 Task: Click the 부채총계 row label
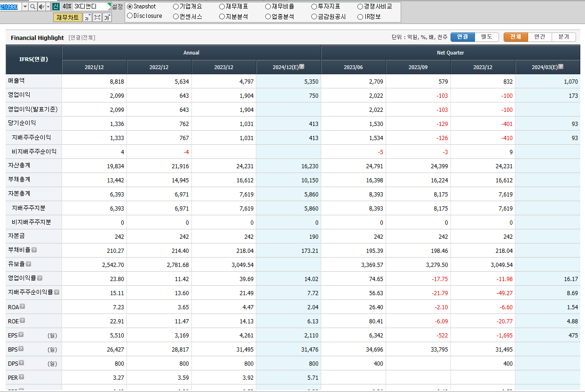pos(19,180)
